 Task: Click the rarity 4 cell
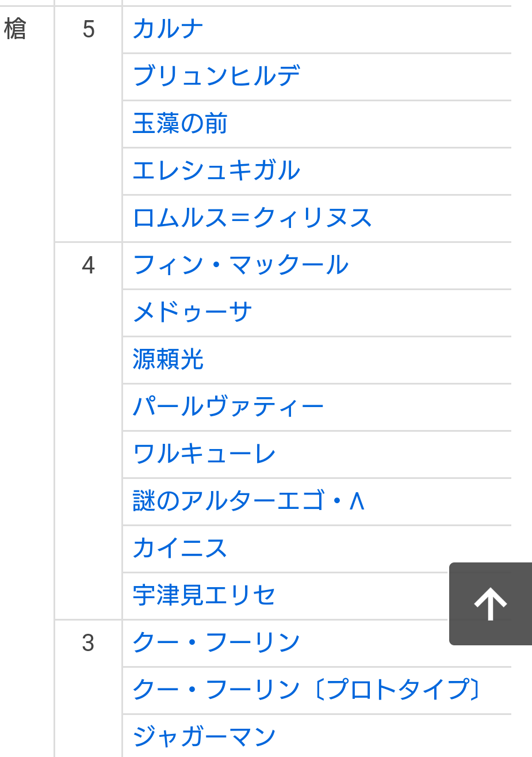click(88, 265)
